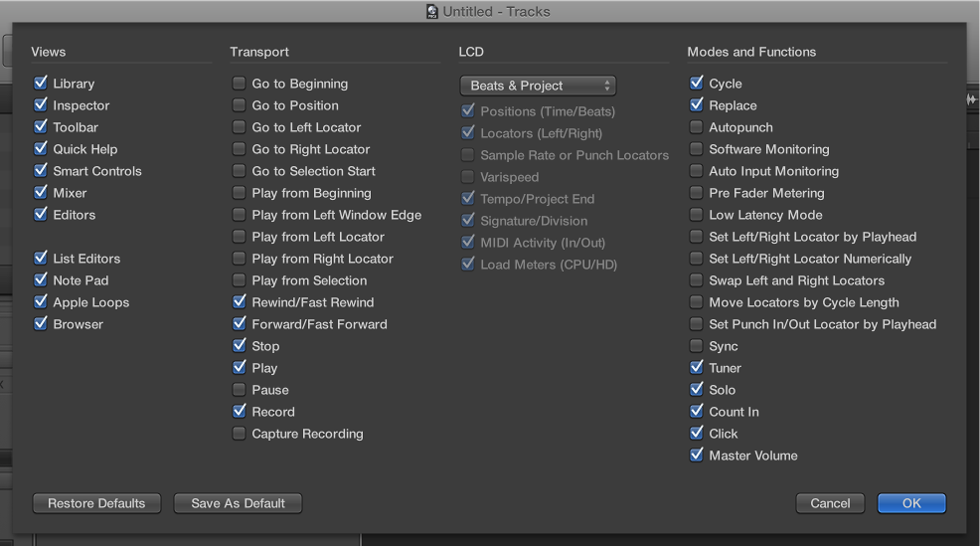The image size is (980, 547).
Task: Check Play from Beginning option
Action: (239, 193)
